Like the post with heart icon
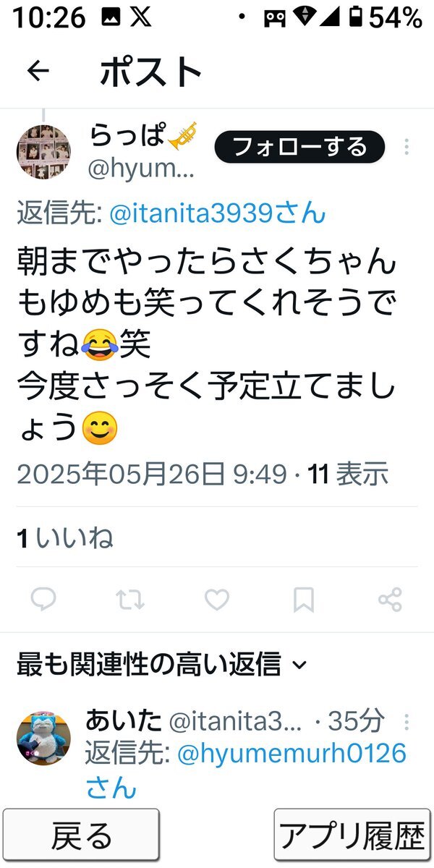This screenshot has width=434, height=868. [x=217, y=599]
